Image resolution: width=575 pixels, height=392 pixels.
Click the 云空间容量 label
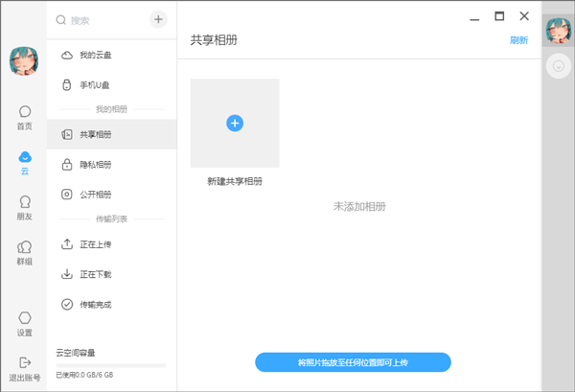76,353
